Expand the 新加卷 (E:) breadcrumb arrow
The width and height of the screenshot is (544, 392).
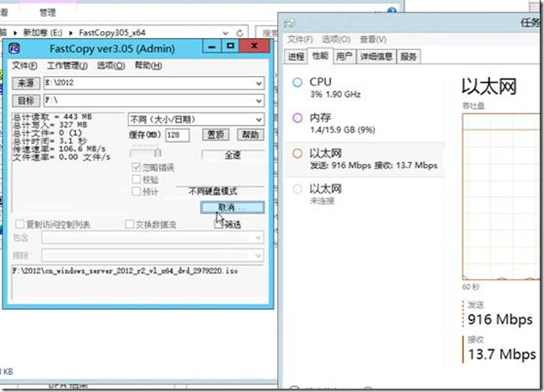(71, 33)
